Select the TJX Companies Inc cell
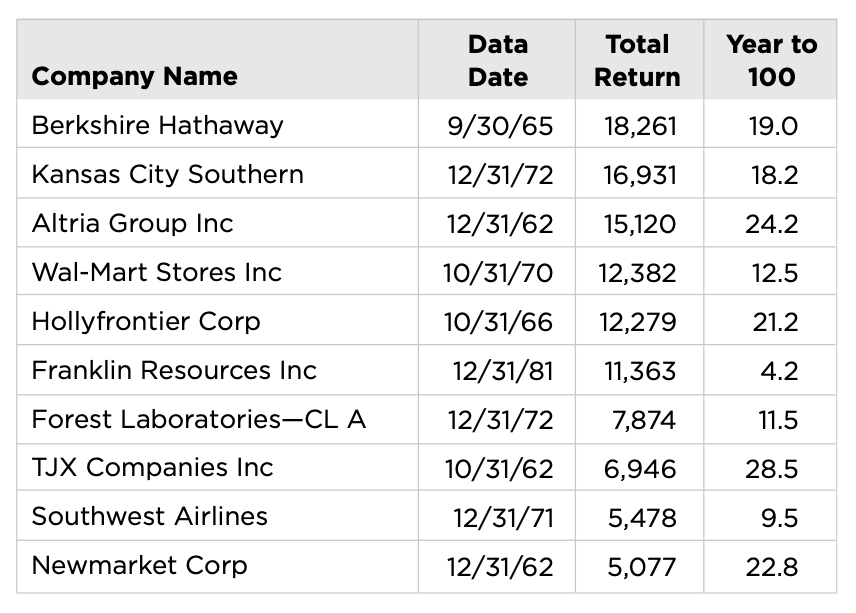The height and width of the screenshot is (613, 856). pyautogui.click(x=153, y=468)
